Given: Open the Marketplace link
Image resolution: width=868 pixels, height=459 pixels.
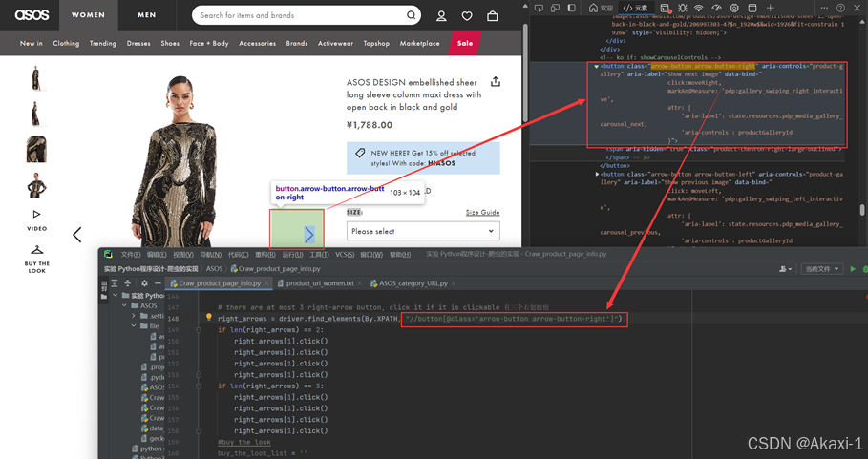Looking at the screenshot, I should point(419,43).
